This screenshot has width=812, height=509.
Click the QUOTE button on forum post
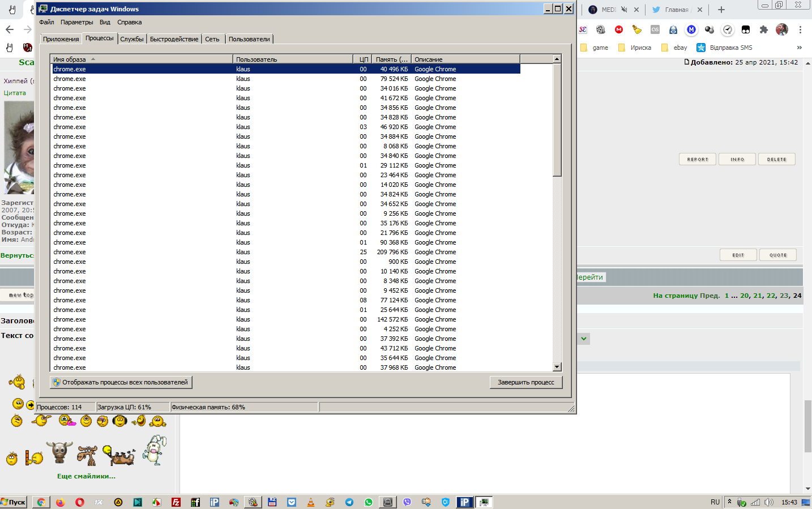(778, 255)
